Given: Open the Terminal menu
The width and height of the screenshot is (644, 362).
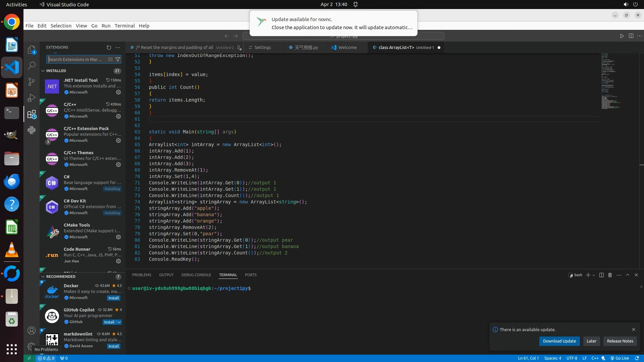Looking at the screenshot, I should click(x=124, y=26).
